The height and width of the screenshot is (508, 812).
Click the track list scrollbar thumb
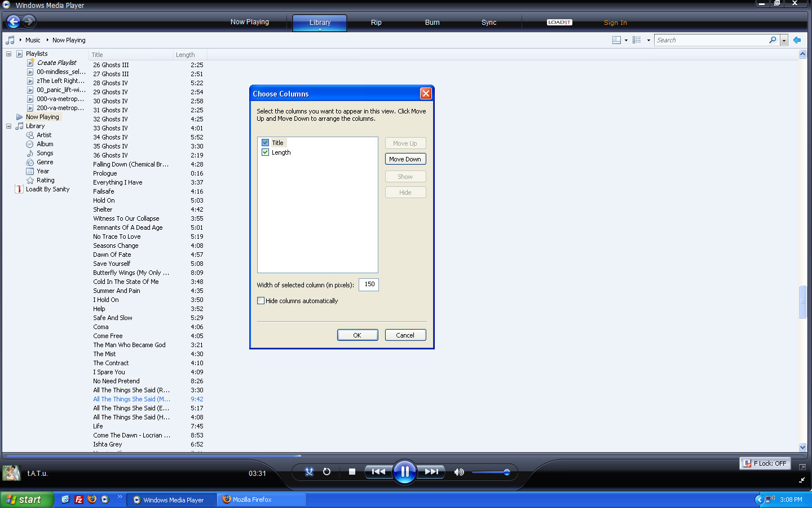(802, 302)
